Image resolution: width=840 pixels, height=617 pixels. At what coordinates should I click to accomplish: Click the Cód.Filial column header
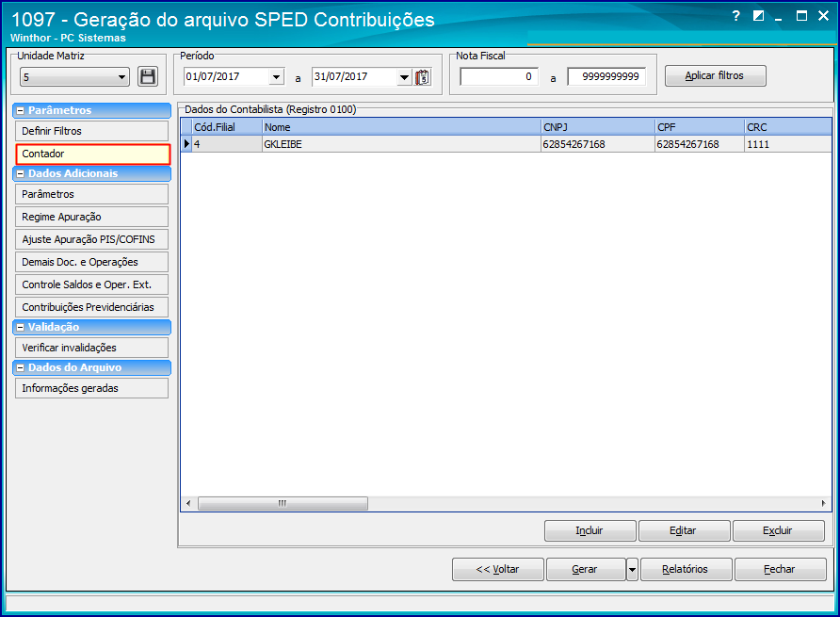227,127
